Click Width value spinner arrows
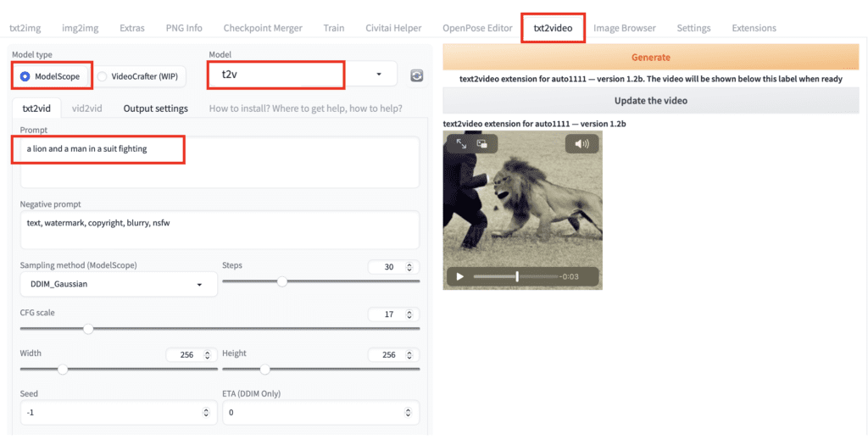Viewport: 868px width, 445px height. pos(207,355)
